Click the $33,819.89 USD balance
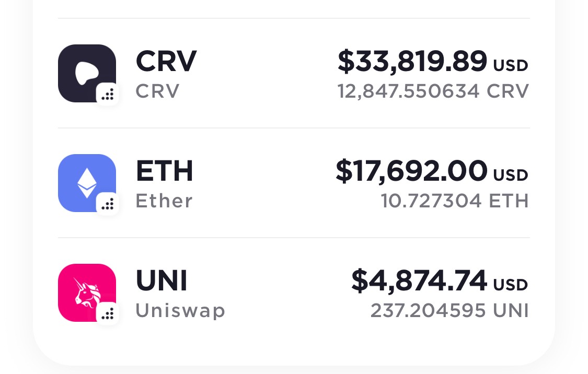 coord(433,61)
